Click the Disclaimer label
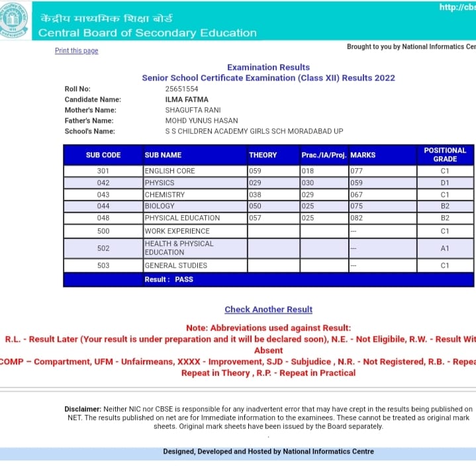Viewport: 476px width, 471px height. [x=83, y=409]
